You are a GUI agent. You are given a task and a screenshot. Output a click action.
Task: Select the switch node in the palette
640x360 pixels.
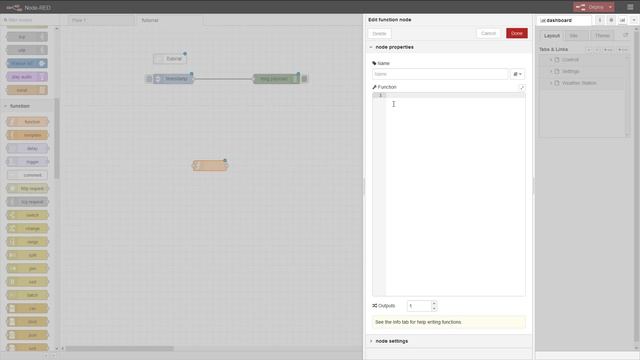(27, 215)
